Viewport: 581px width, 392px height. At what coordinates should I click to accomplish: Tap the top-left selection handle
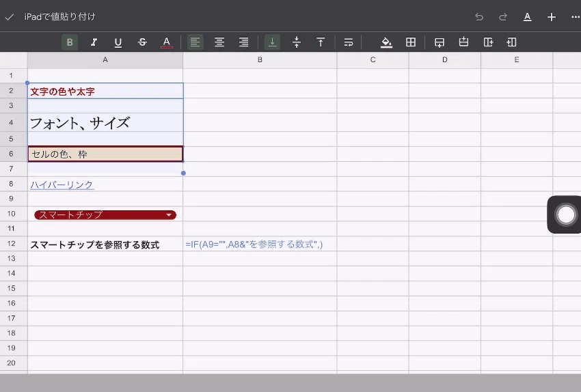click(x=27, y=83)
